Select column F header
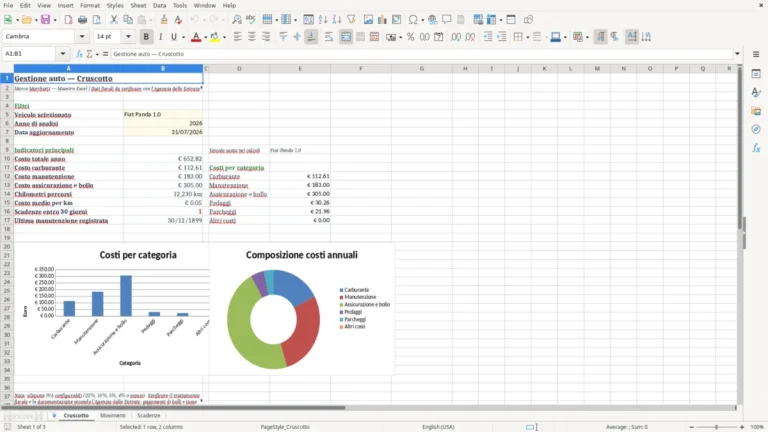The height and width of the screenshot is (432, 768). tap(360, 69)
